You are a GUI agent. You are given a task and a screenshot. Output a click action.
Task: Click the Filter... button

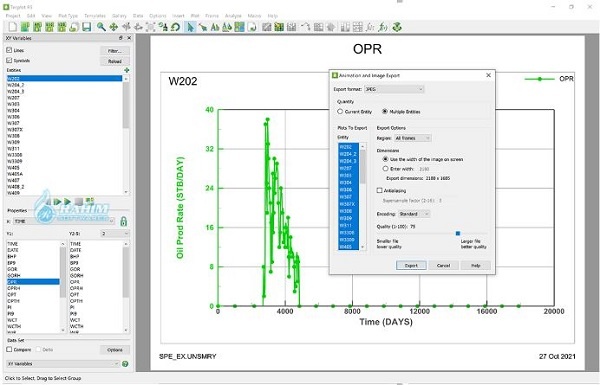[115, 51]
